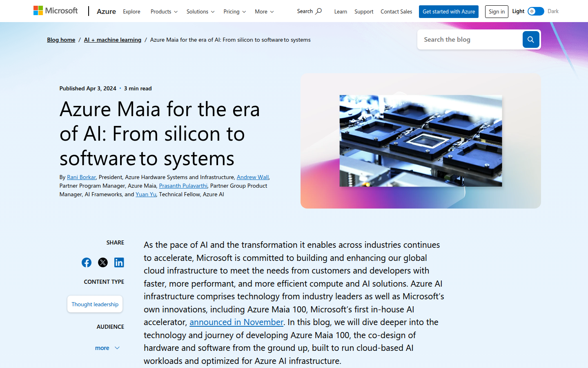Open Contact Sales
Viewport: 588px width, 368px height.
point(396,11)
